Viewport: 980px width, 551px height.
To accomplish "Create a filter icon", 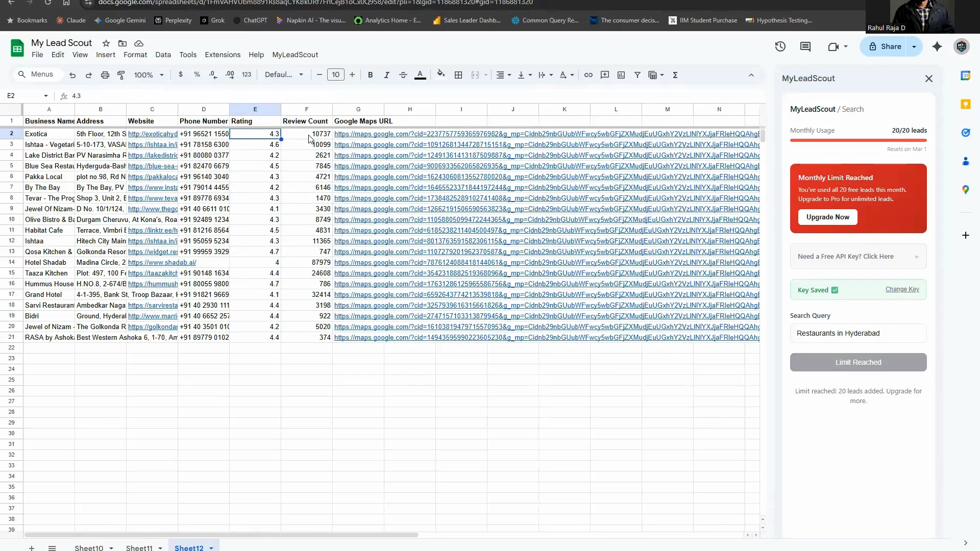I will 638,75.
